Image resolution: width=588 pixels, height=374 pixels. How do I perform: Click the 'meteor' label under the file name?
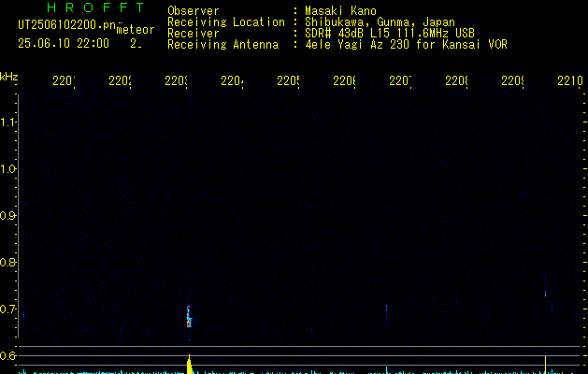click(136, 30)
